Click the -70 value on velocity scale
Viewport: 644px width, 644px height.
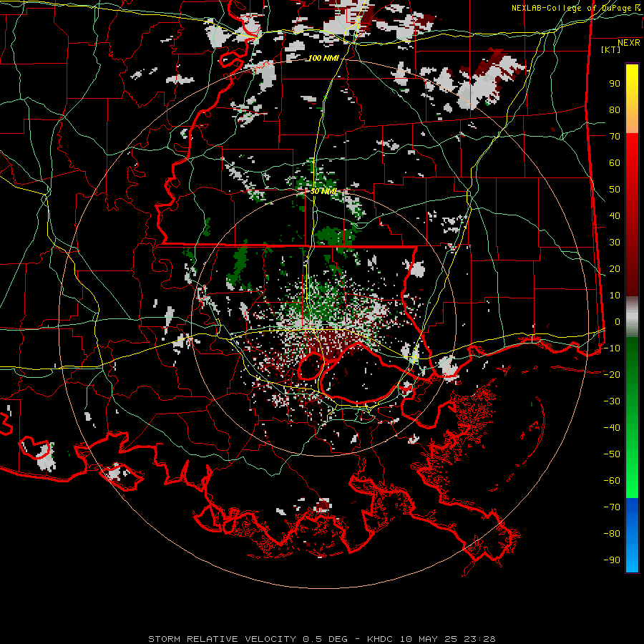point(612,507)
